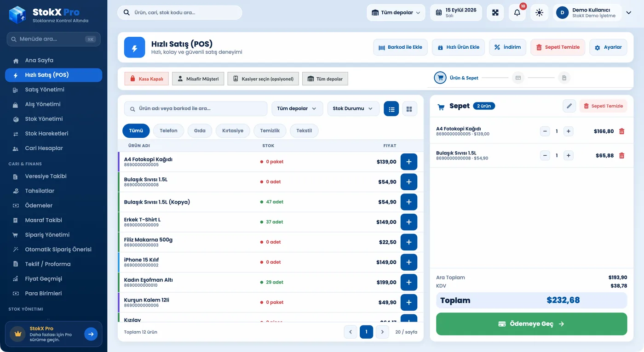Select the Gıda category tab
The image size is (644, 352).
[x=200, y=131]
